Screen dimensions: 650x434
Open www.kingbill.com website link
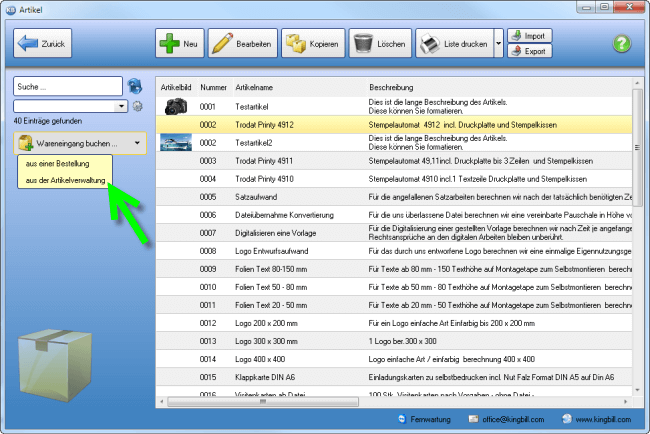click(603, 419)
